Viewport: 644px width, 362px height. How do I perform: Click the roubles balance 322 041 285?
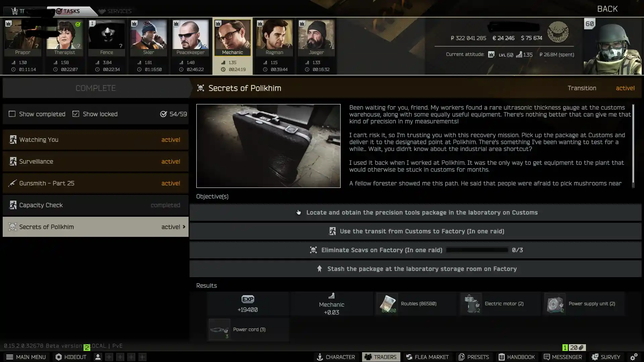(x=468, y=38)
